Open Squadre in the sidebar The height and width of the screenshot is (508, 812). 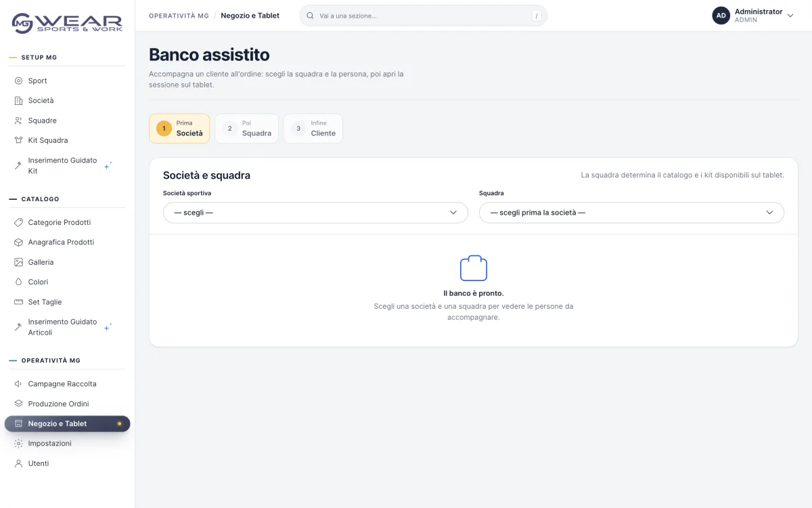pyautogui.click(x=67, y=121)
